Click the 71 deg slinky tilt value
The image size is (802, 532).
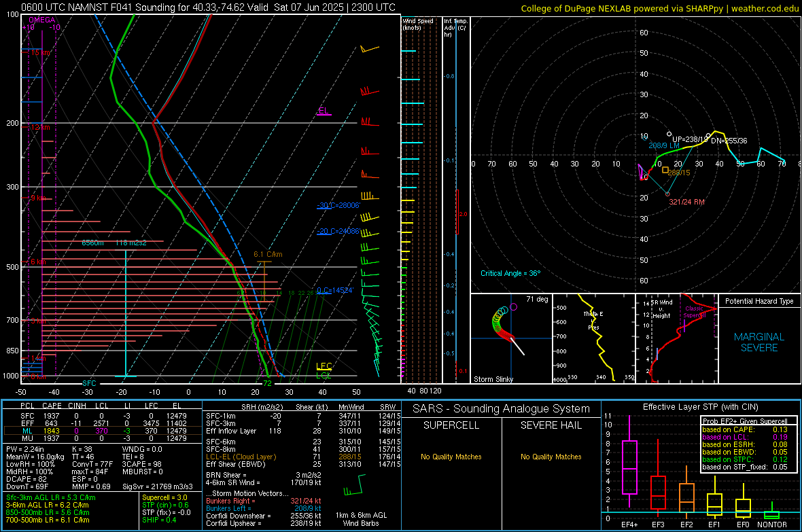537,299
